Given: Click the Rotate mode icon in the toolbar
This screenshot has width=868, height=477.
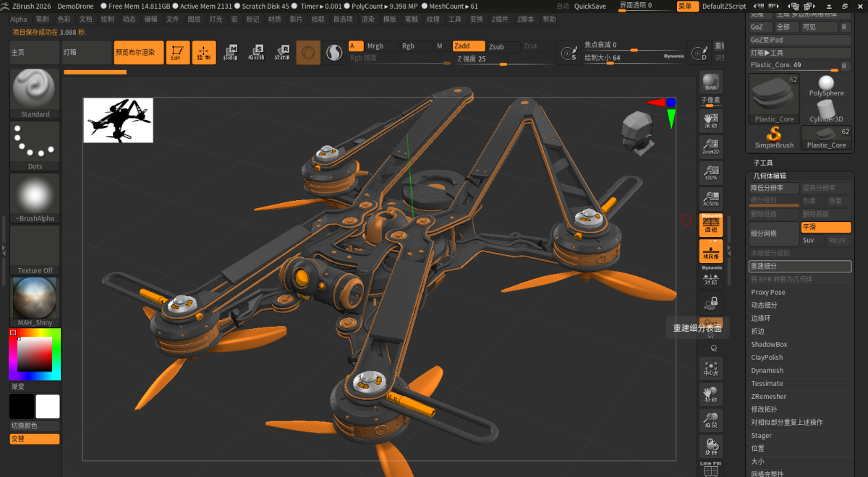Looking at the screenshot, I should [282, 52].
